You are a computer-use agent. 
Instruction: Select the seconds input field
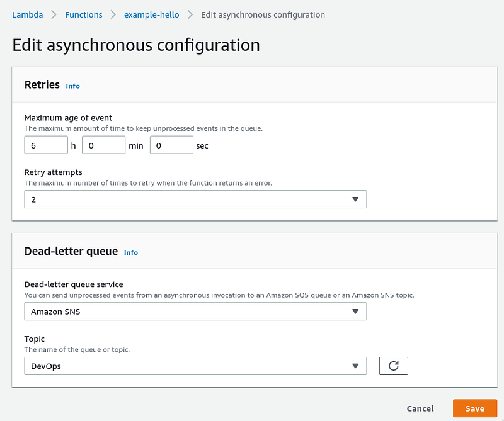click(171, 145)
